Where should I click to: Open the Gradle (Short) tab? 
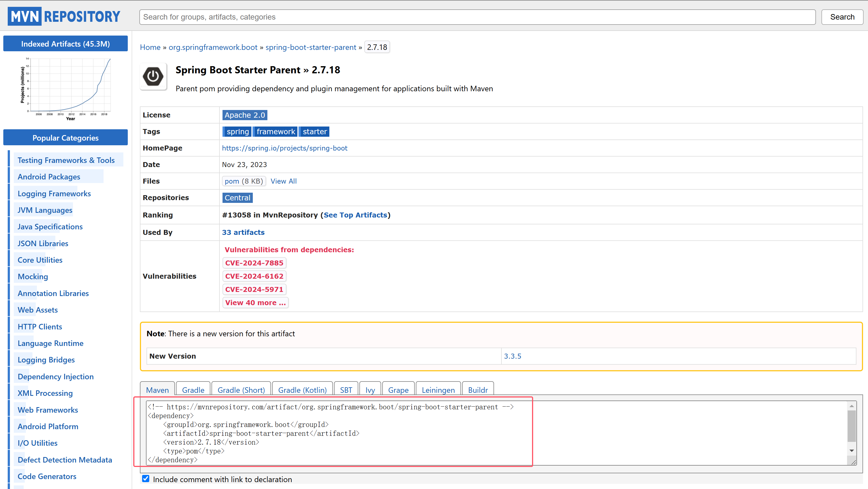point(241,389)
